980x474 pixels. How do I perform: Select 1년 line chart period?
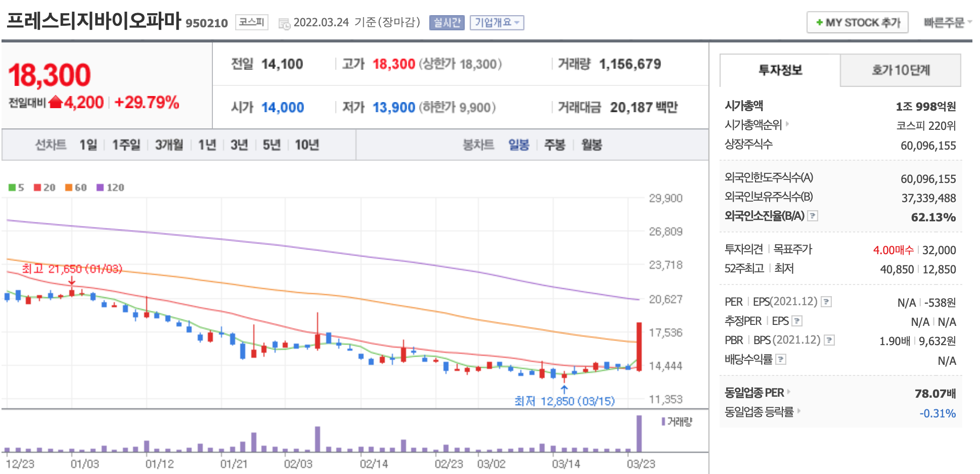click(x=207, y=145)
